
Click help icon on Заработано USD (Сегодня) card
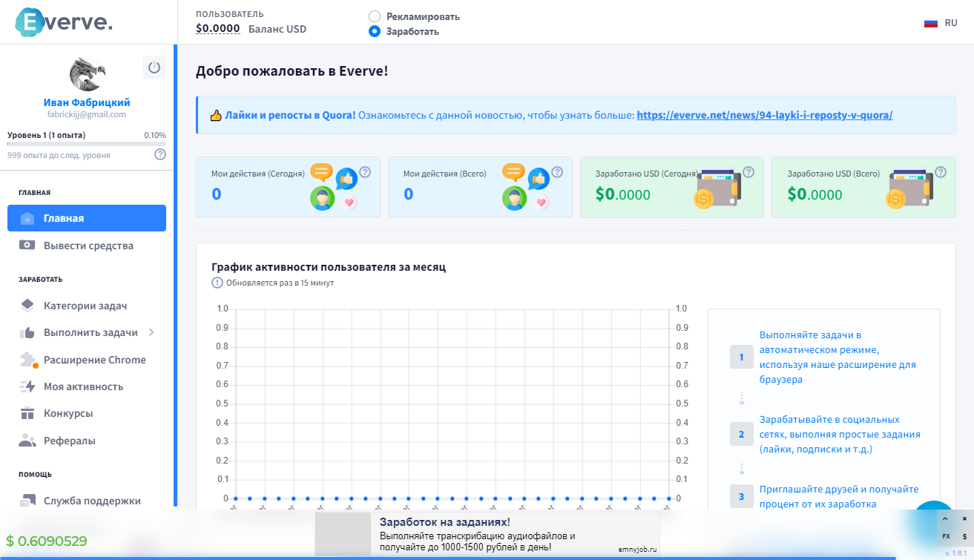748,172
